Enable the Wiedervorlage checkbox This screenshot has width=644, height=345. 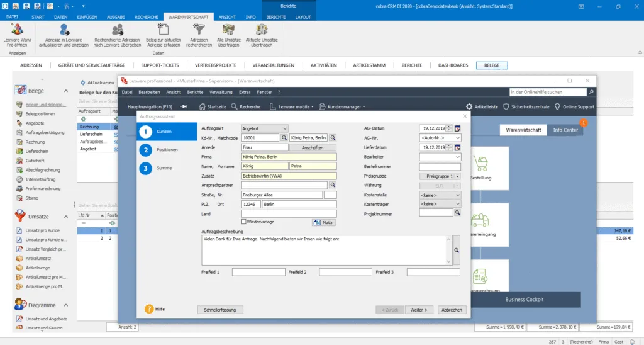pyautogui.click(x=243, y=222)
